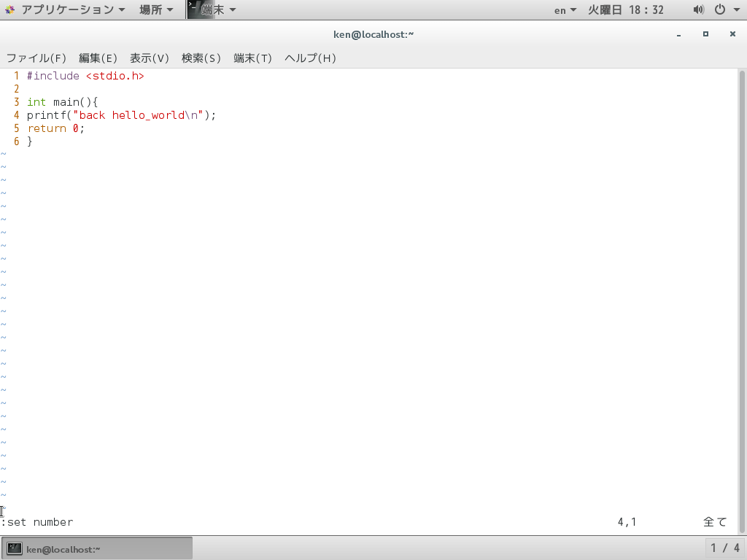The image size is (747, 560).
Task: Open the 表示(V) menu
Action: click(x=149, y=58)
